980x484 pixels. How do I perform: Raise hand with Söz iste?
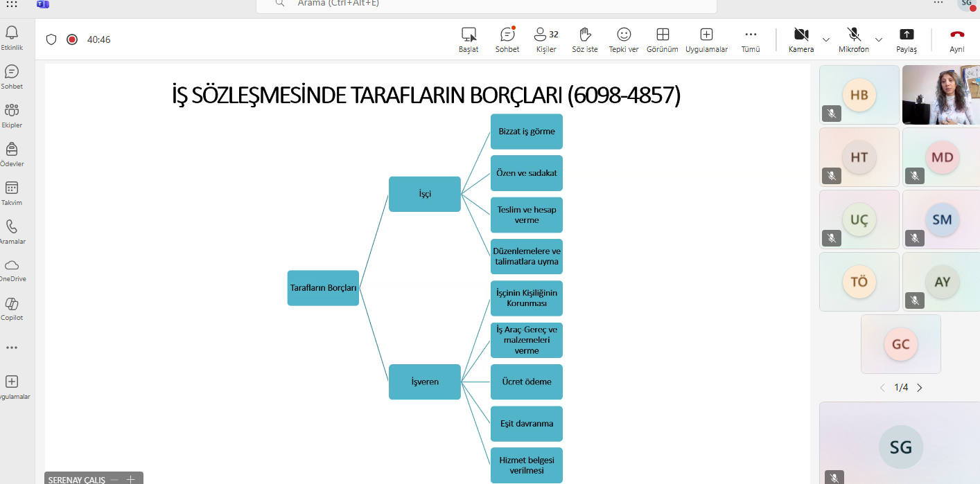click(x=584, y=39)
